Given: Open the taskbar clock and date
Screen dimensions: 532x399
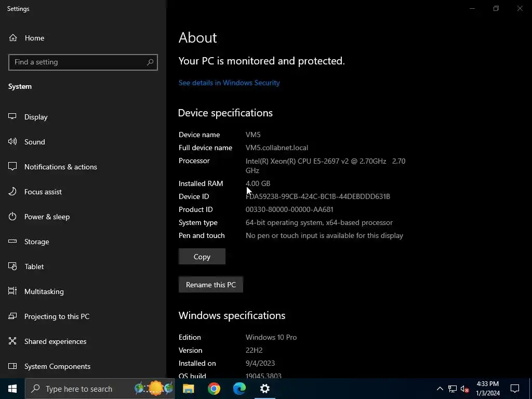Looking at the screenshot, I should pos(487,389).
